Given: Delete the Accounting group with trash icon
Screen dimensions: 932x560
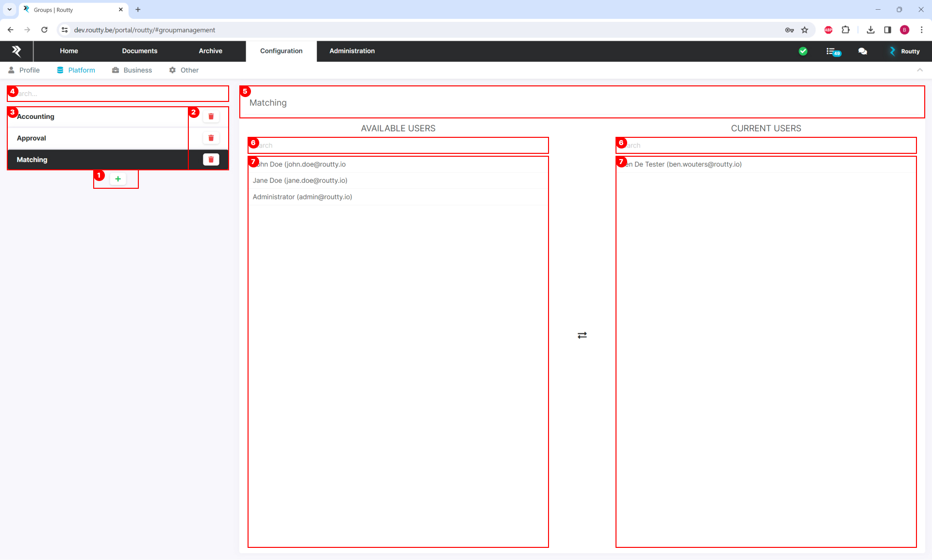Looking at the screenshot, I should point(211,116).
